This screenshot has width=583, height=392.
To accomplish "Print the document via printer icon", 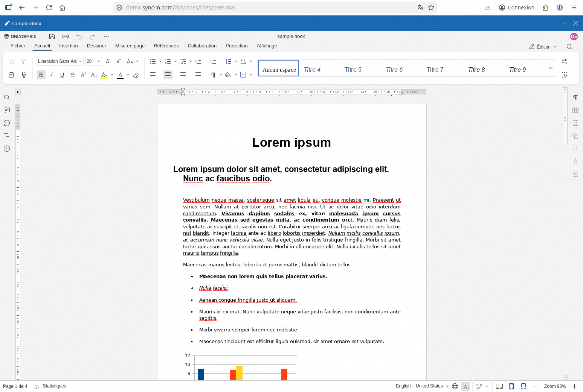I will click(x=66, y=36).
